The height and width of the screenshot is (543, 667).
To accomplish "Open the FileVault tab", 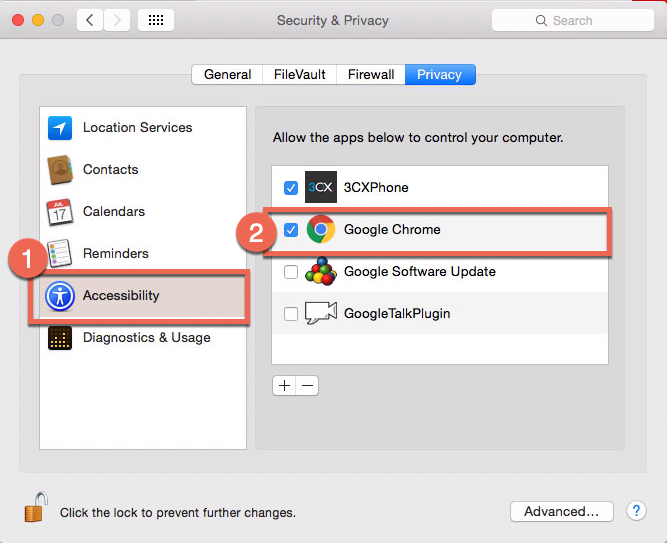I will coord(300,75).
